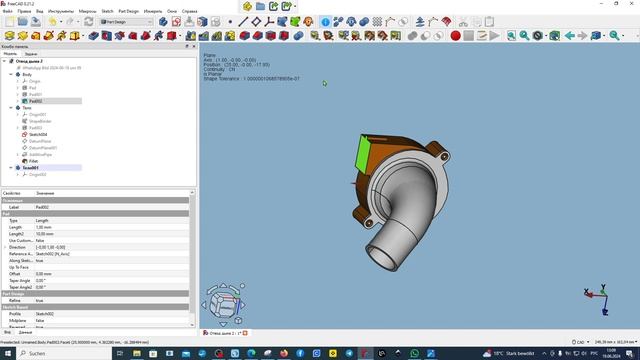Create a datum line
This screenshot has height=360, width=640.
pos(243,22)
